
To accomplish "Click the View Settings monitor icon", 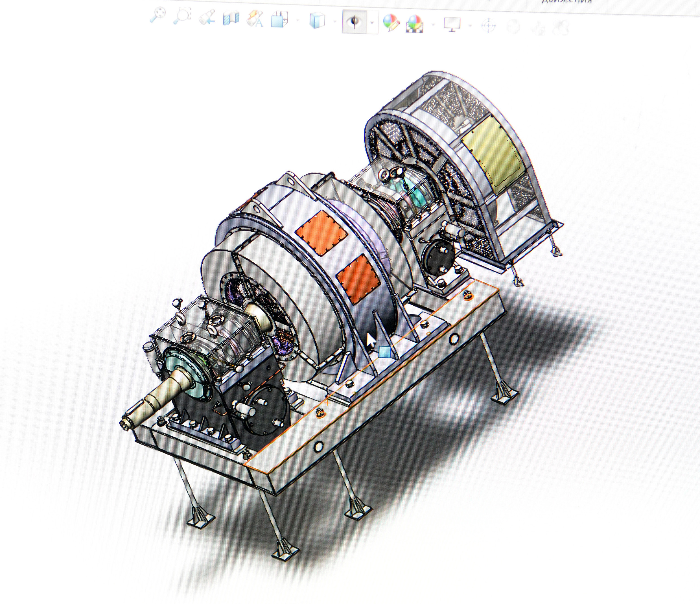I will 452,24.
